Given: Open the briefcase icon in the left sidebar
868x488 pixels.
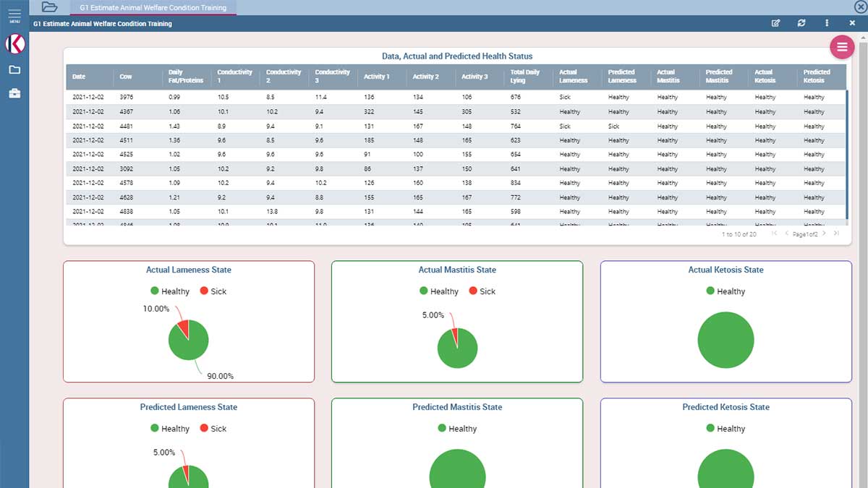Looking at the screenshot, I should (x=14, y=93).
